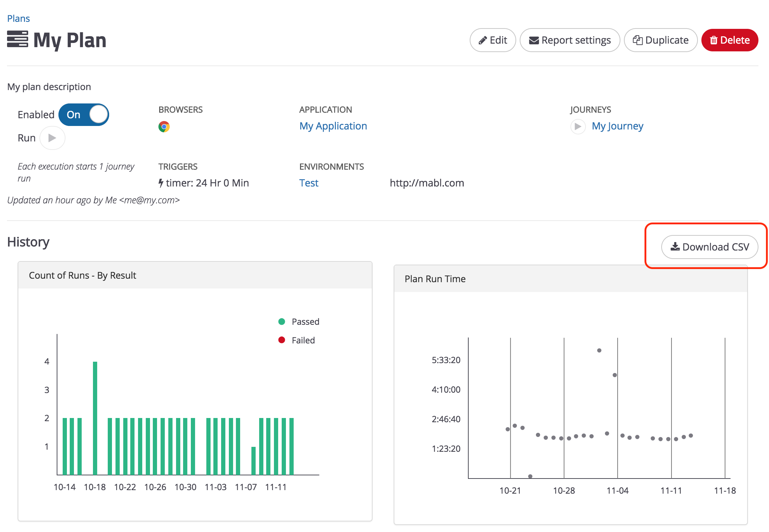
Task: Click the plan stack icon beside My Plan
Action: [18, 39]
